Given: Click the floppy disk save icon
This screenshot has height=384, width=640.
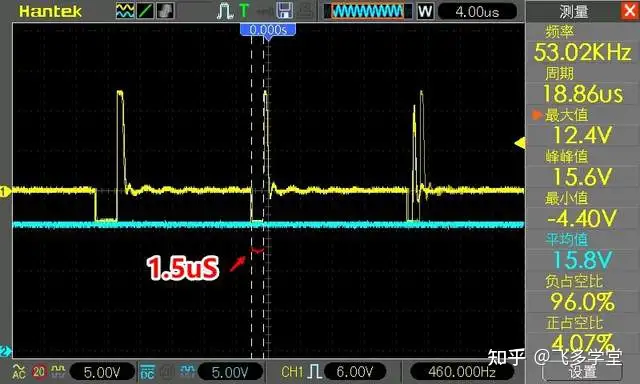Looking at the screenshot, I should click(x=284, y=11).
